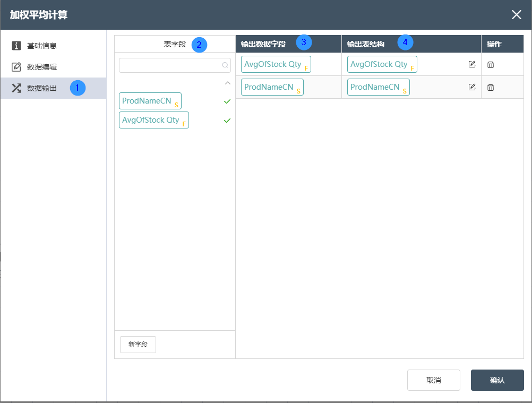Click the 数据编辑 pencil icon

tap(16, 67)
